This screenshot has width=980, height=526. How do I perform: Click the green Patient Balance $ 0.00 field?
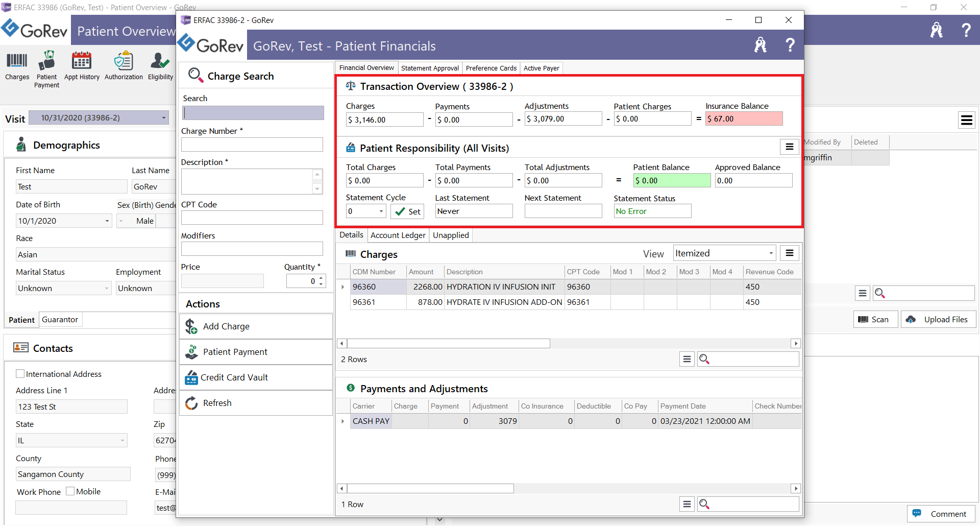pos(672,180)
